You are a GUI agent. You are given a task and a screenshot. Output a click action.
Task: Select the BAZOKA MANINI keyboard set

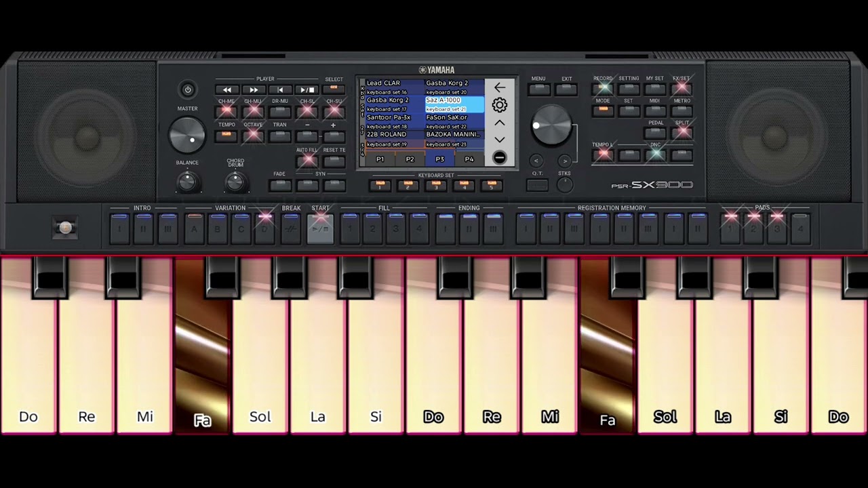click(x=454, y=139)
